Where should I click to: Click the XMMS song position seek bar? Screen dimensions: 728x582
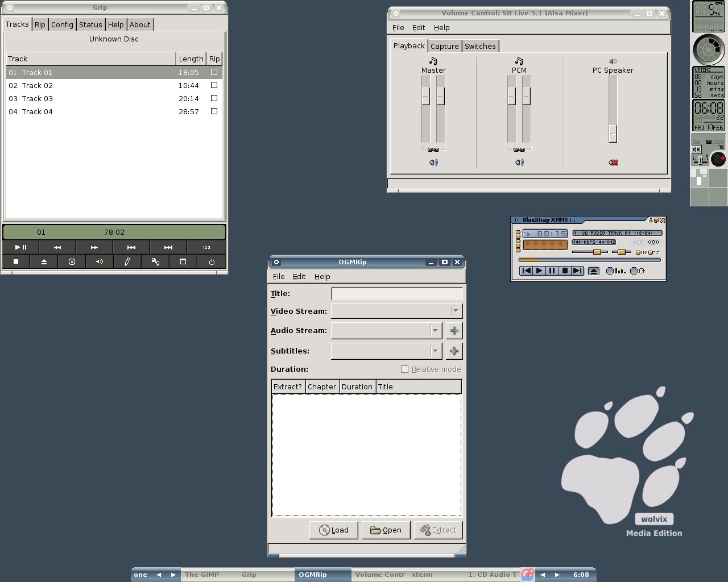(x=590, y=260)
